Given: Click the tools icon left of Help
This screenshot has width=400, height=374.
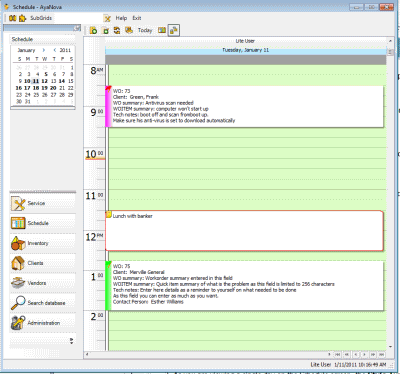Looking at the screenshot, I should click(x=107, y=18).
